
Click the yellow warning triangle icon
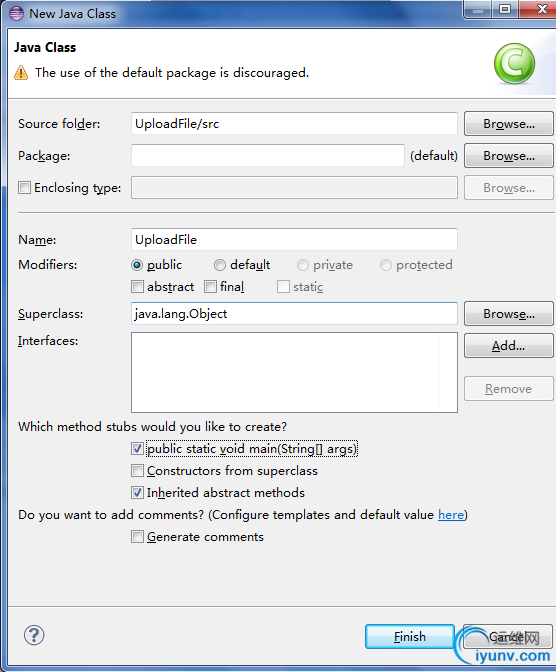click(x=21, y=73)
